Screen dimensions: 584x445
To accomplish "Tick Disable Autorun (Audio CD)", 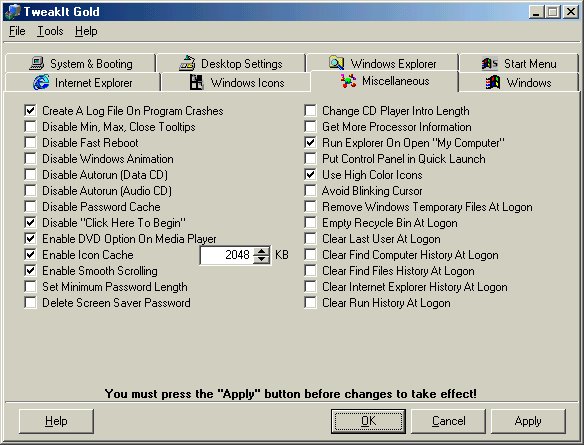I will pyautogui.click(x=31, y=191).
